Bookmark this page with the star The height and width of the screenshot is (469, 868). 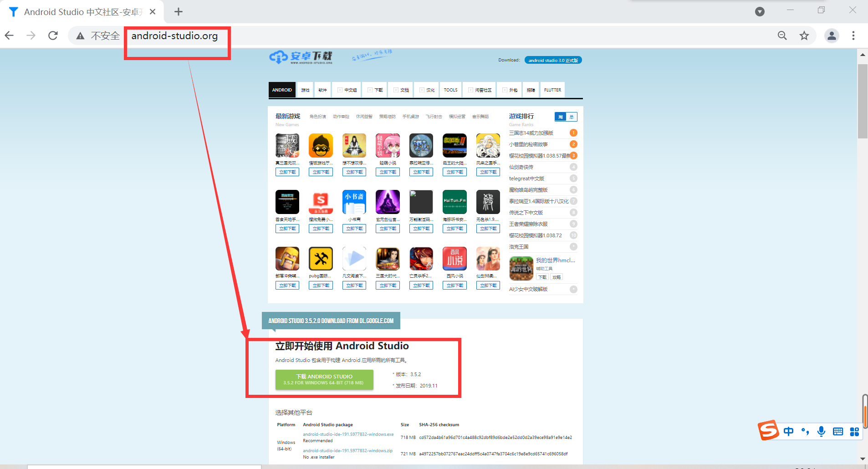[804, 36]
